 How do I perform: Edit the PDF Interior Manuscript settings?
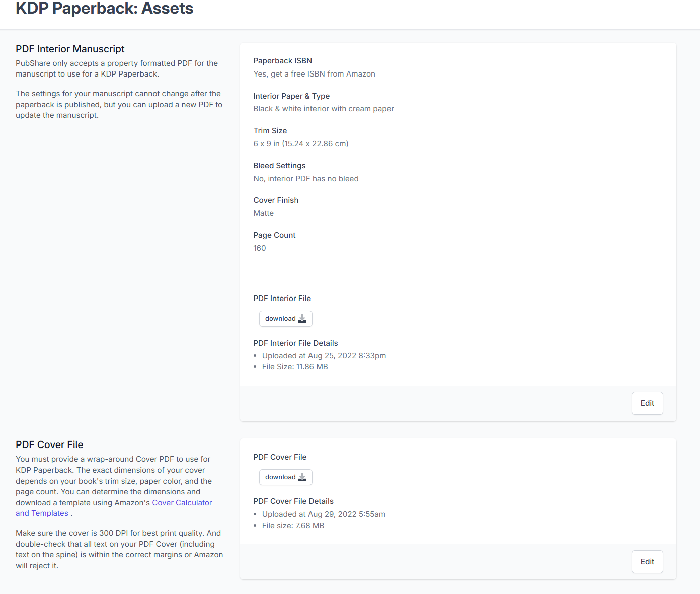[x=647, y=403]
